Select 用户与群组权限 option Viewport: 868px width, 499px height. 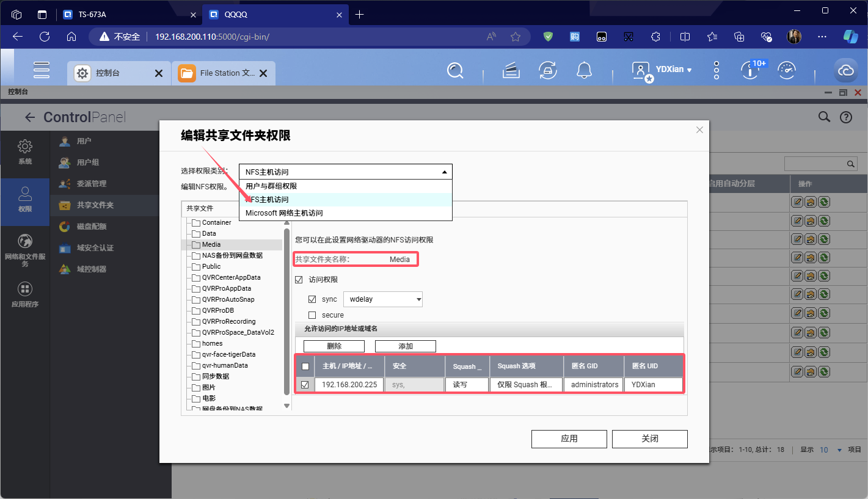345,186
